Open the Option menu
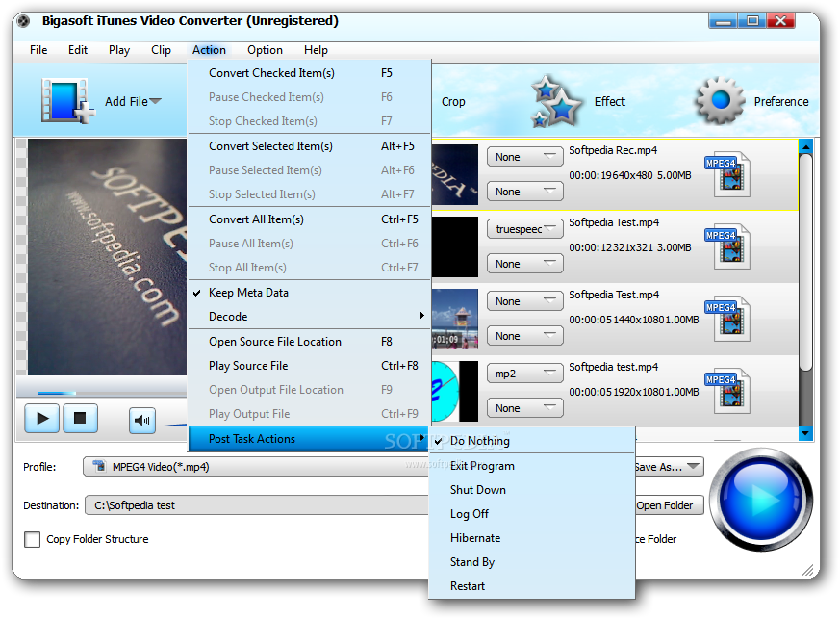 click(x=265, y=50)
